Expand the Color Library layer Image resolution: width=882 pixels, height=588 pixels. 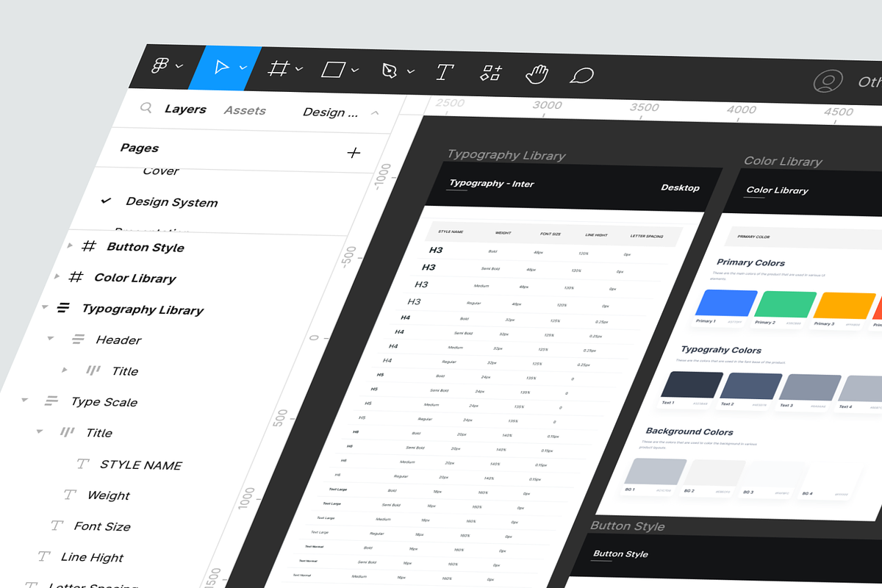coord(57,276)
